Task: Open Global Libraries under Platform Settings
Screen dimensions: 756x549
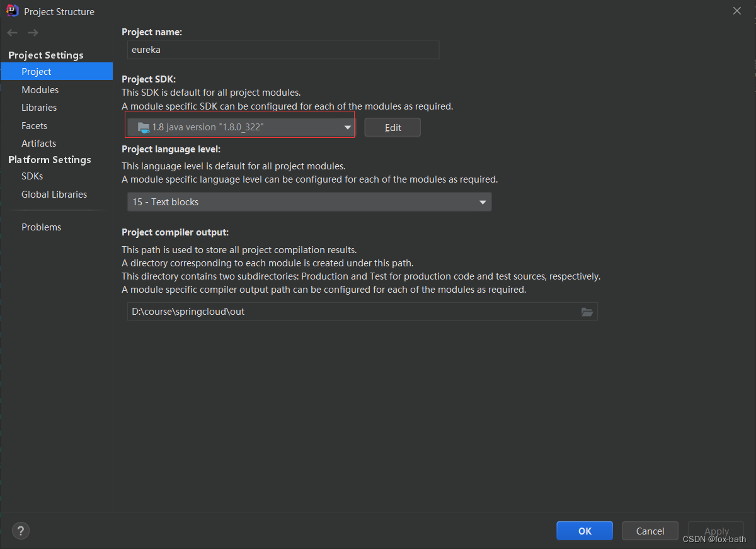Action: (54, 194)
